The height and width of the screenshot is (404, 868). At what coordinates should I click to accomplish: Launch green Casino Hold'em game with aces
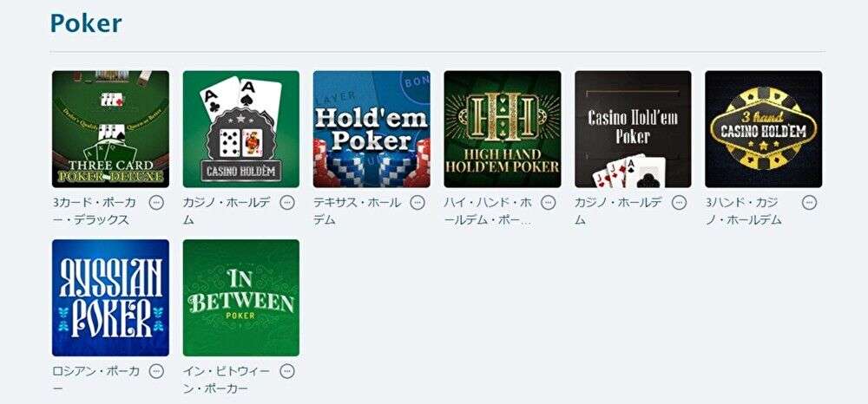point(241,129)
